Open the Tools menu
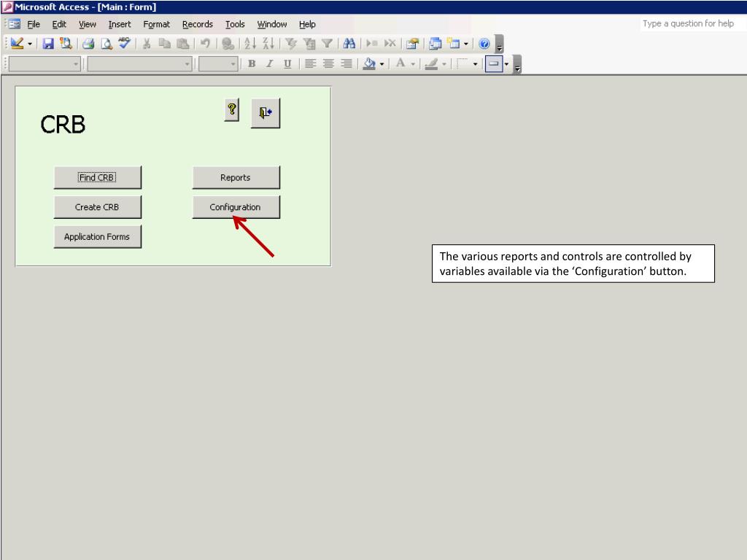Viewport: 747px width, 560px height. tap(235, 24)
